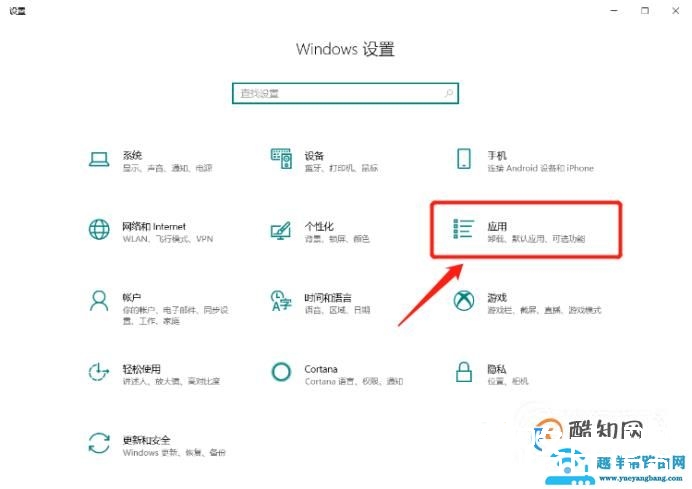Click the Ease of Access icon
Screen dimensions: 692x489
point(98,372)
